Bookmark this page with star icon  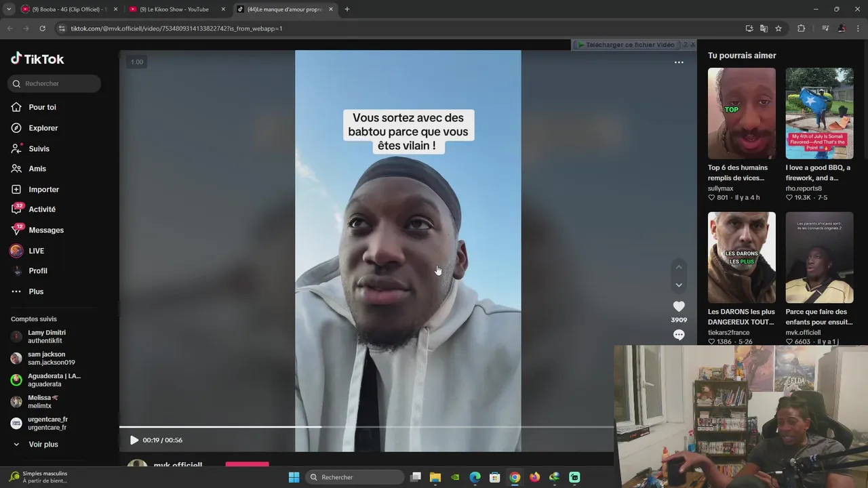coord(778,28)
